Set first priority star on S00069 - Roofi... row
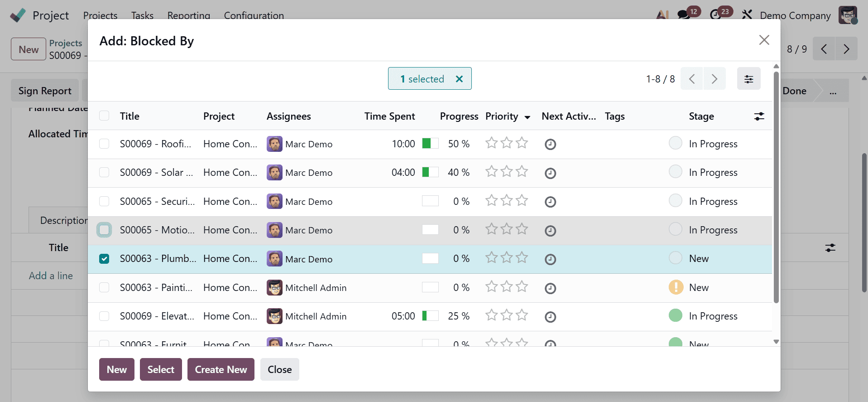The height and width of the screenshot is (402, 868). 491,143
